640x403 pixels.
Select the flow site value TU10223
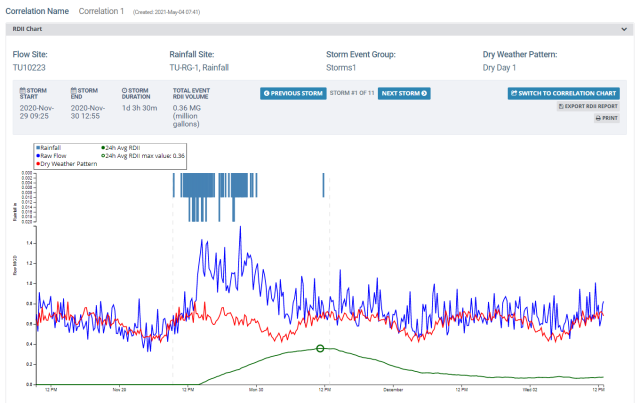tap(29, 67)
